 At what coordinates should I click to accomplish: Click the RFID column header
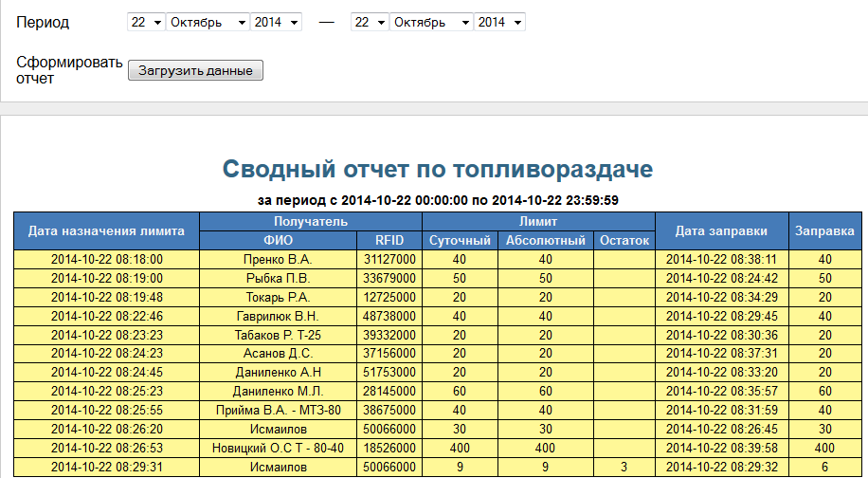point(389,240)
